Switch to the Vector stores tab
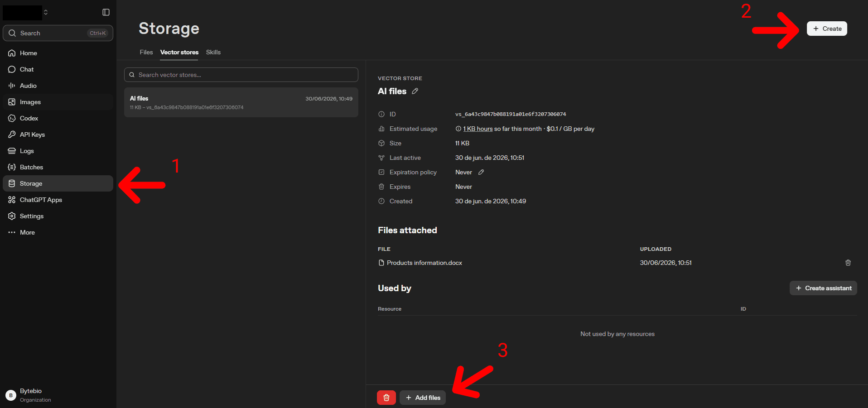Image resolution: width=868 pixels, height=408 pixels. pyautogui.click(x=179, y=52)
